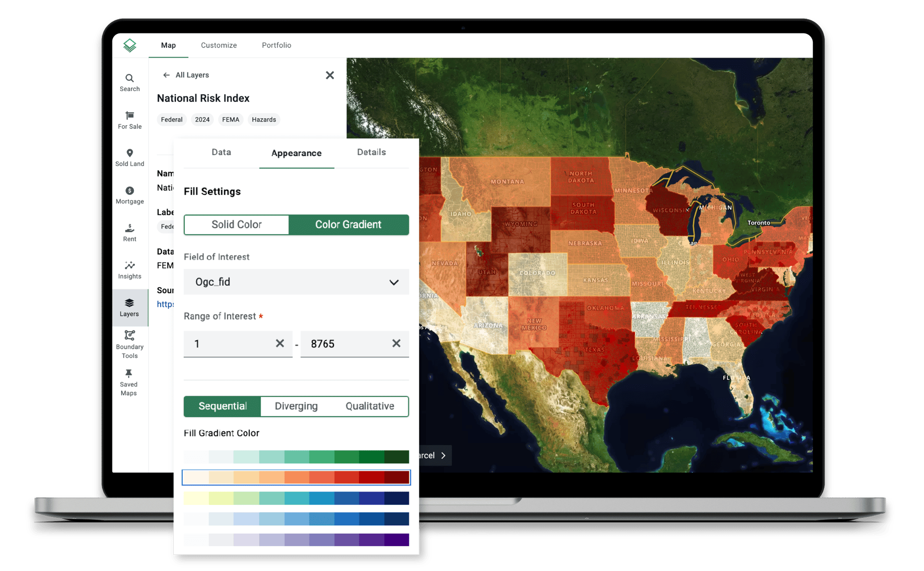Choose the green gradient color ramp
The width and height of the screenshot is (924, 571).
coord(296,457)
